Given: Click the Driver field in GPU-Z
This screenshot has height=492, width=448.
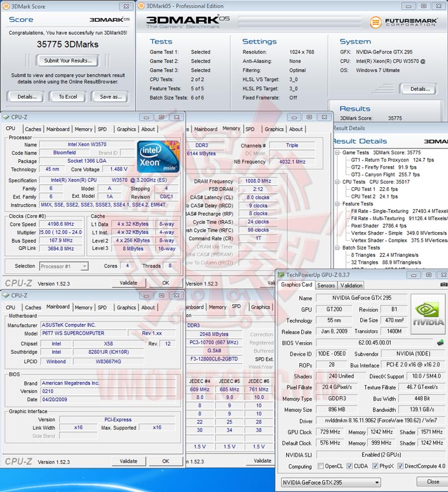Looking at the screenshot, I should (x=380, y=420).
